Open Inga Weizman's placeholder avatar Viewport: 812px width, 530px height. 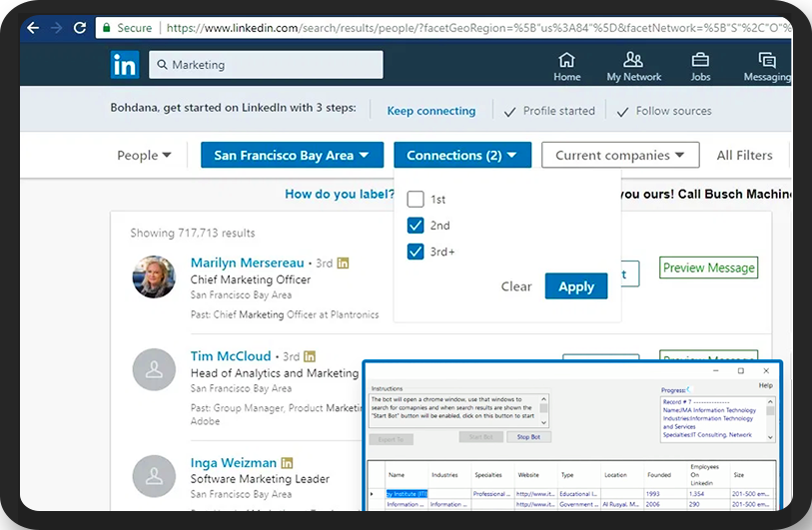point(154,476)
